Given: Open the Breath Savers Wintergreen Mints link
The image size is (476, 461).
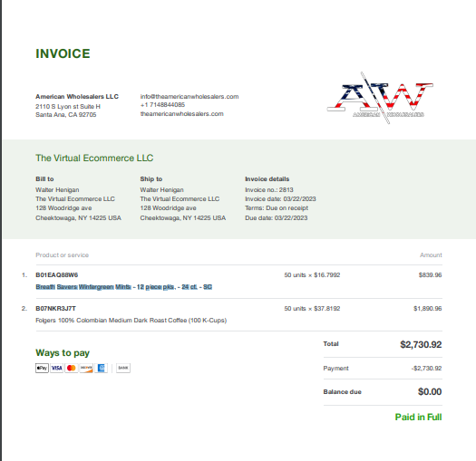Looking at the screenshot, I should point(124,287).
